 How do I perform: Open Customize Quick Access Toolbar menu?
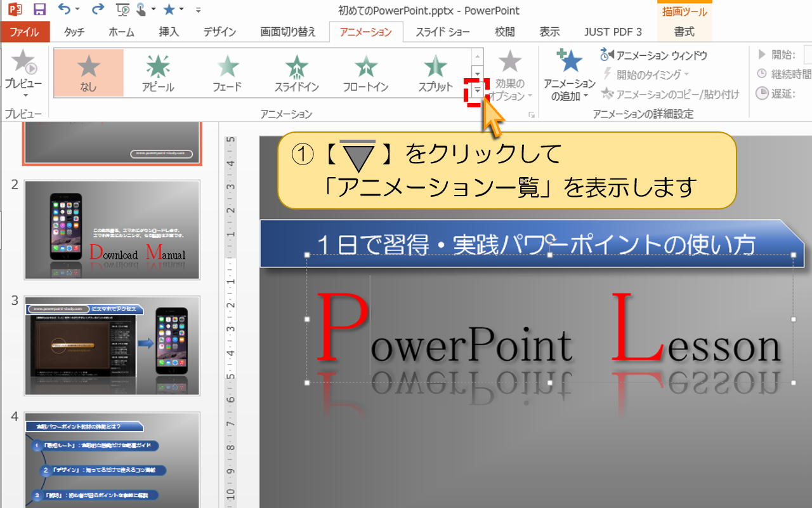pos(199,10)
